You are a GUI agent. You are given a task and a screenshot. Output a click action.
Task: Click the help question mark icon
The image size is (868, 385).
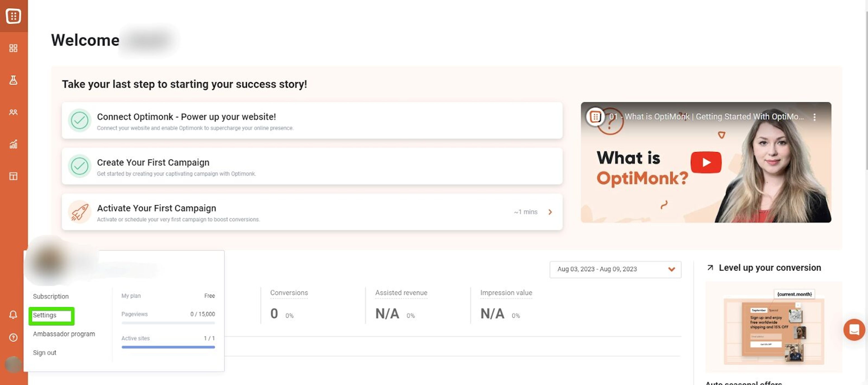click(14, 337)
